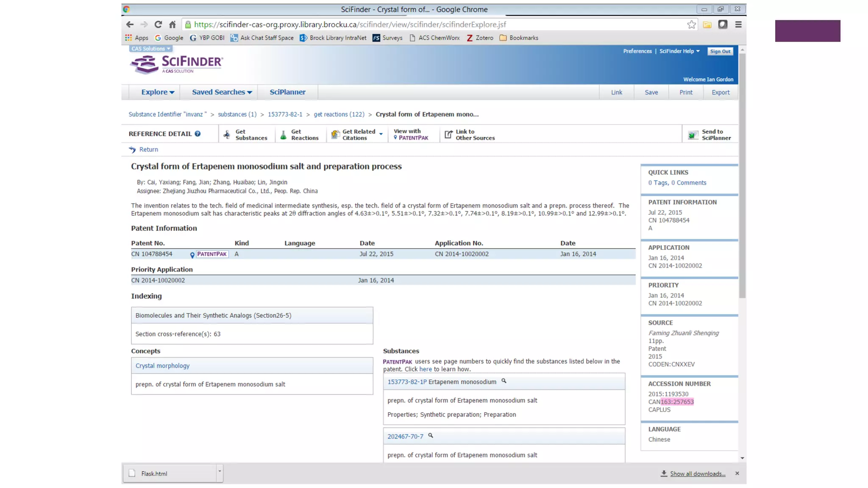Click the Send to SciPlanner icon
The width and height of the screenshot is (868, 488).
693,135
